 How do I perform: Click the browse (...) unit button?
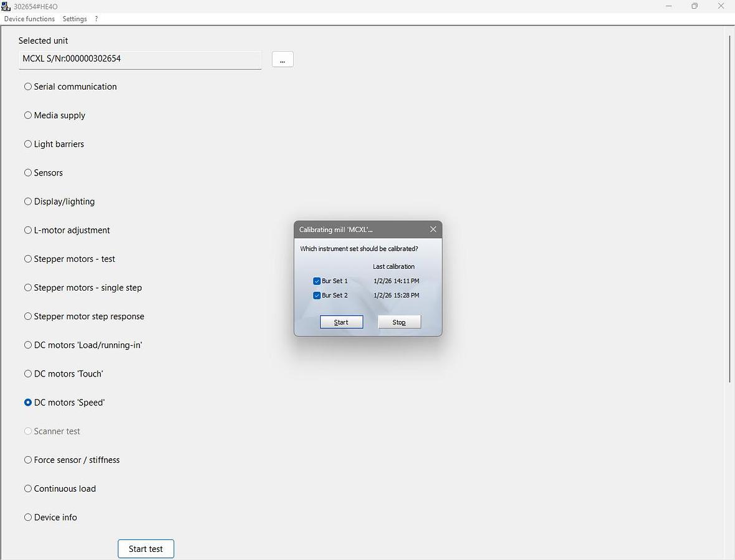pos(283,59)
